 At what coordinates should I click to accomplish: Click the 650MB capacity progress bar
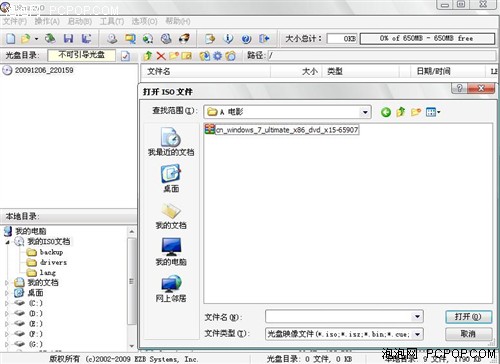point(427,38)
